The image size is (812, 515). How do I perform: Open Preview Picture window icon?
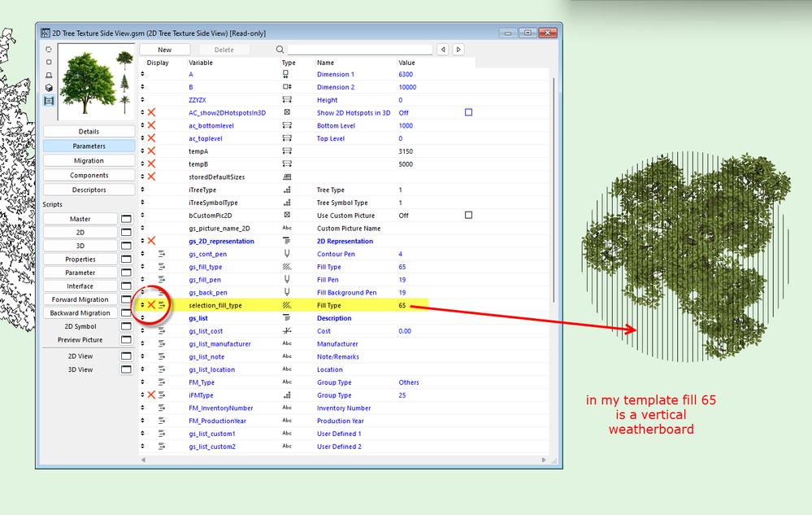pos(126,340)
